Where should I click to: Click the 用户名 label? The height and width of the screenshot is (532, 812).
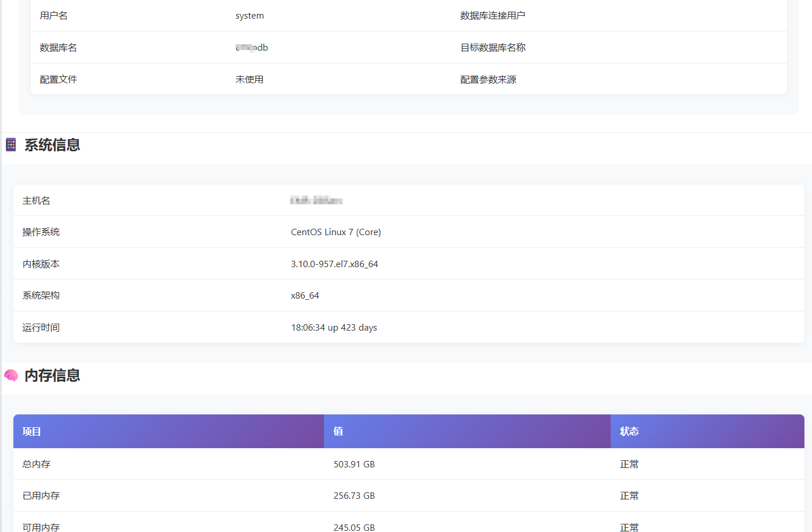tap(54, 16)
